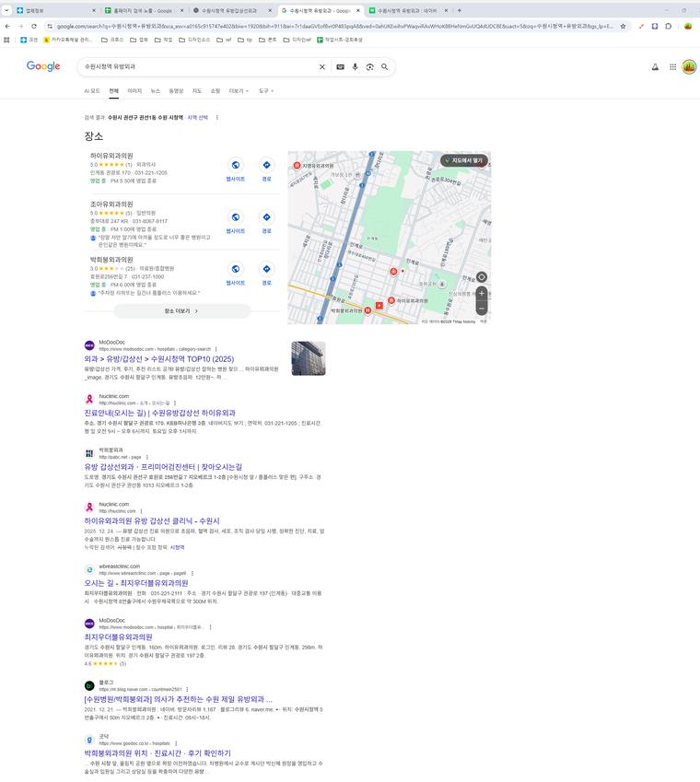Open options menu for first MoDooDoc result
This screenshot has height=782, width=700.
pyautogui.click(x=216, y=349)
